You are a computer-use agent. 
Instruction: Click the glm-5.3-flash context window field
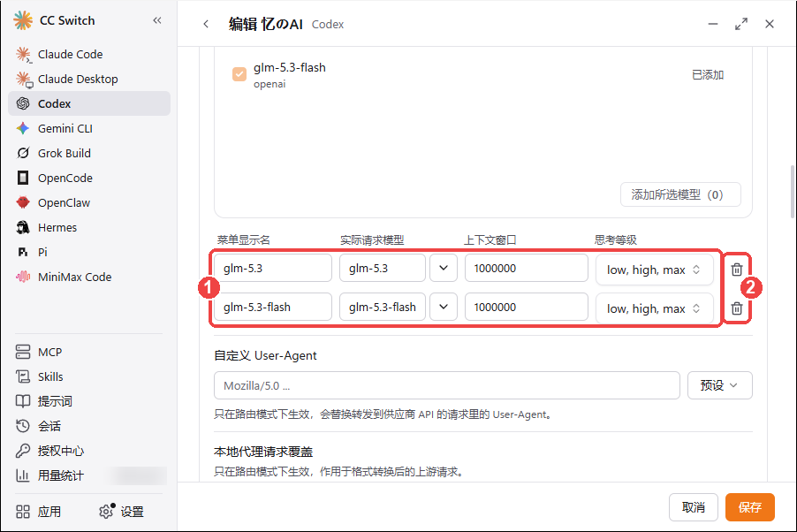pos(526,308)
